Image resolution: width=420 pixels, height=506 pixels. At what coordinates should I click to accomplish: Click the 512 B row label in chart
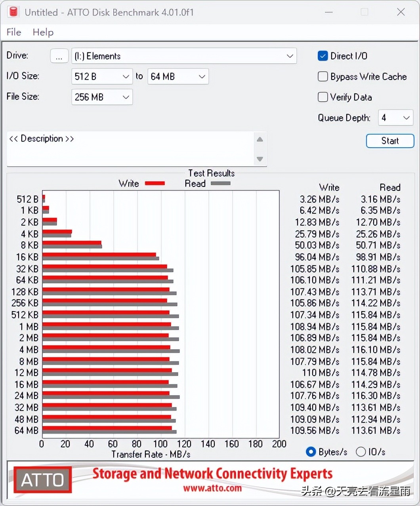27,199
